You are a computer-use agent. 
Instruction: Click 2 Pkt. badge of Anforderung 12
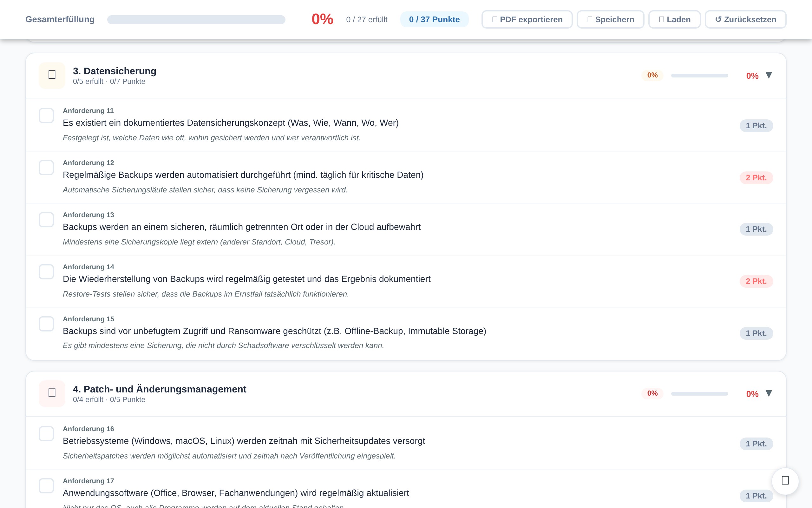[756, 178]
